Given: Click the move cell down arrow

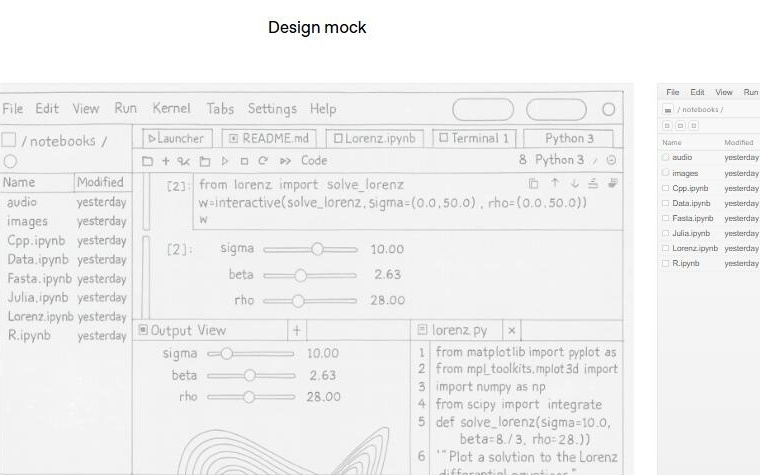Looking at the screenshot, I should 575,184.
